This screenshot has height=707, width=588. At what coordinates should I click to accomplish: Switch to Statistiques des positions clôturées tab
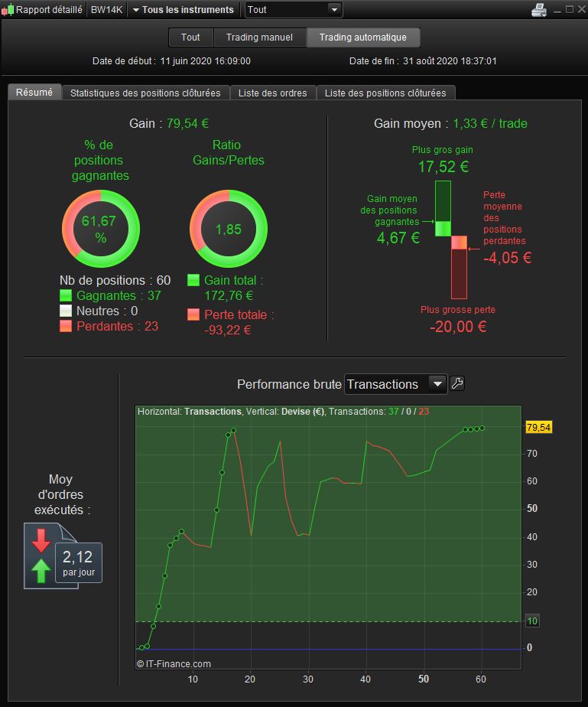[x=145, y=93]
